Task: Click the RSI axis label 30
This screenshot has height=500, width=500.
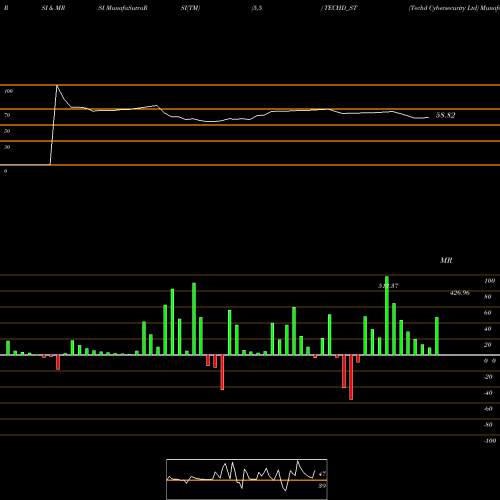Action: [x=7, y=147]
